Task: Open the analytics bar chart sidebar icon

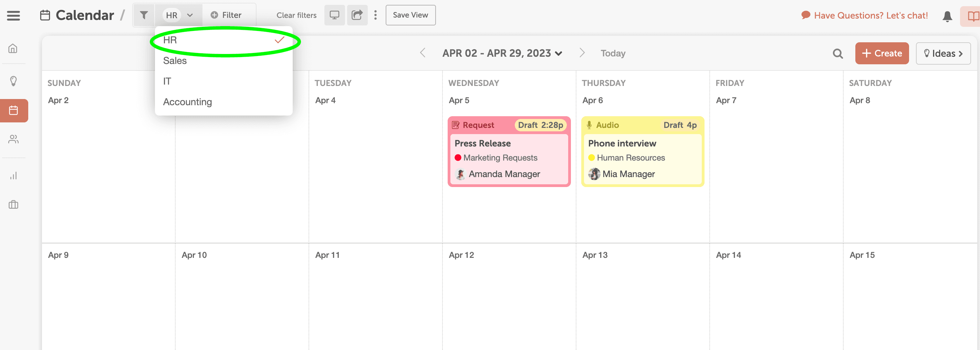Action: pyautogui.click(x=13, y=176)
